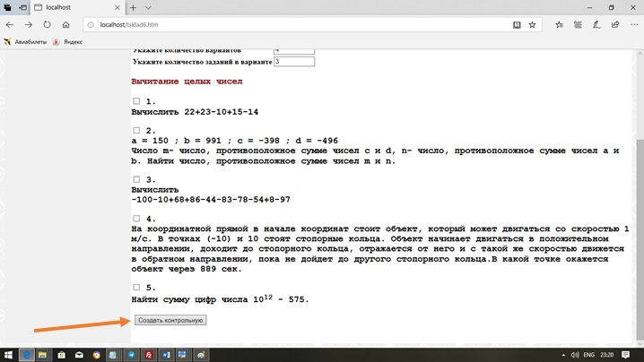Screen dimensions: 644x362
Task: Go to the browser Home page icon
Action: (x=65, y=25)
